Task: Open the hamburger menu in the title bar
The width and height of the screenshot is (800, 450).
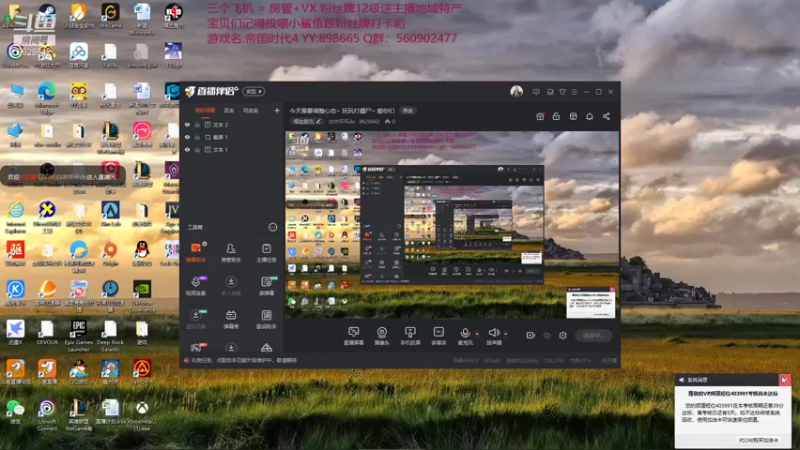Action: [x=574, y=92]
